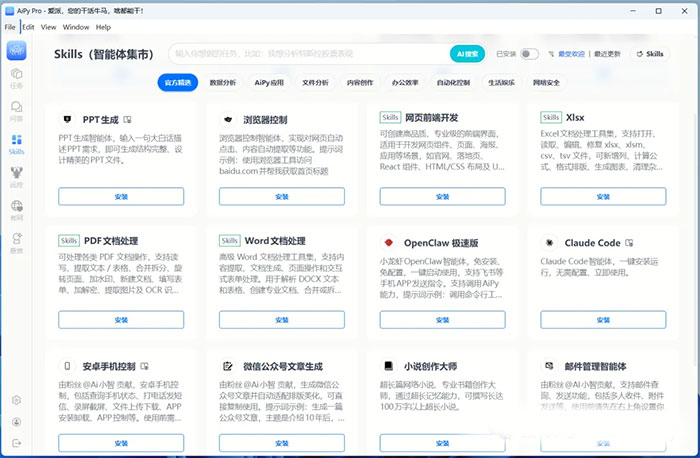Click the logout icon at sidebar bottom
Image resolution: width=700 pixels, height=458 pixels.
[16, 441]
